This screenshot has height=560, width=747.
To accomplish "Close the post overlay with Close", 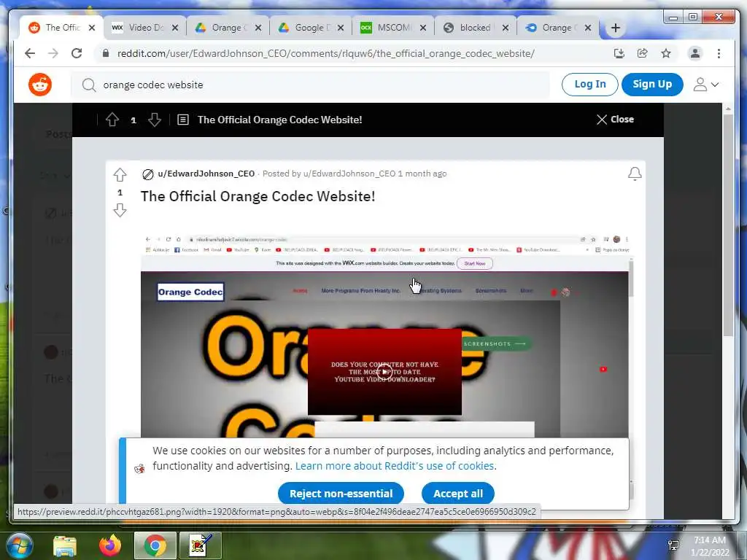I will coord(615,120).
